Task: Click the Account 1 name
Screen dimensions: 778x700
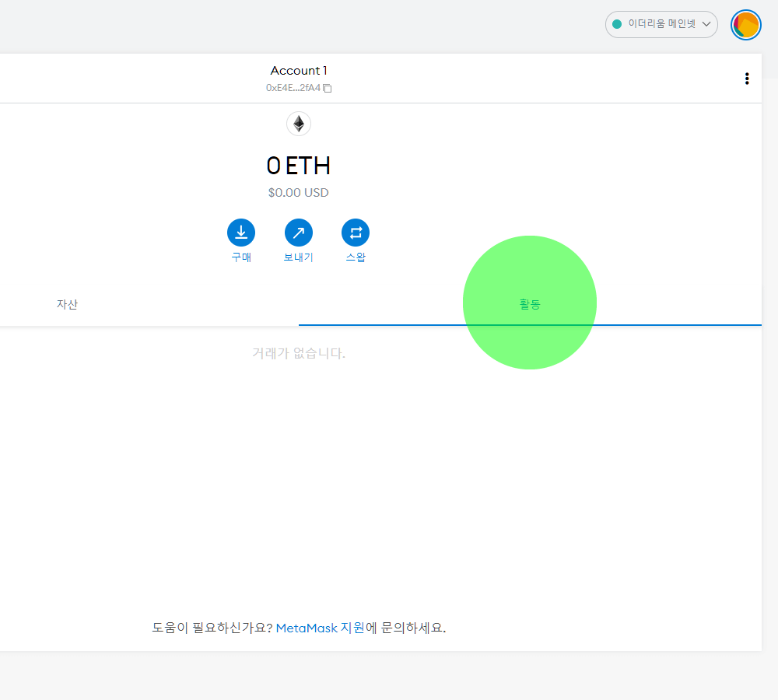Action: click(x=298, y=70)
